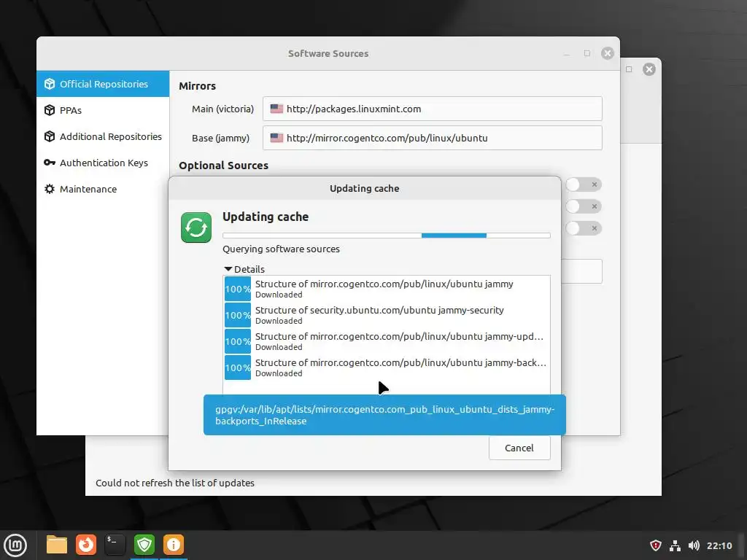Click 'Querying software sources' status text

point(281,249)
